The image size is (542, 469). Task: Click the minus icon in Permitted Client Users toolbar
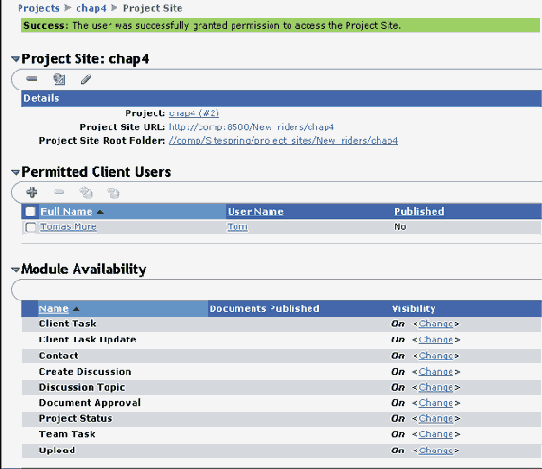(x=59, y=191)
